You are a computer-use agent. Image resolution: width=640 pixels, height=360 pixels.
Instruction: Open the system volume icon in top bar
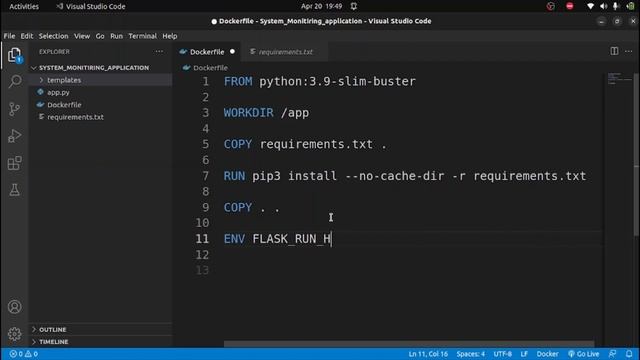tap(603, 6)
